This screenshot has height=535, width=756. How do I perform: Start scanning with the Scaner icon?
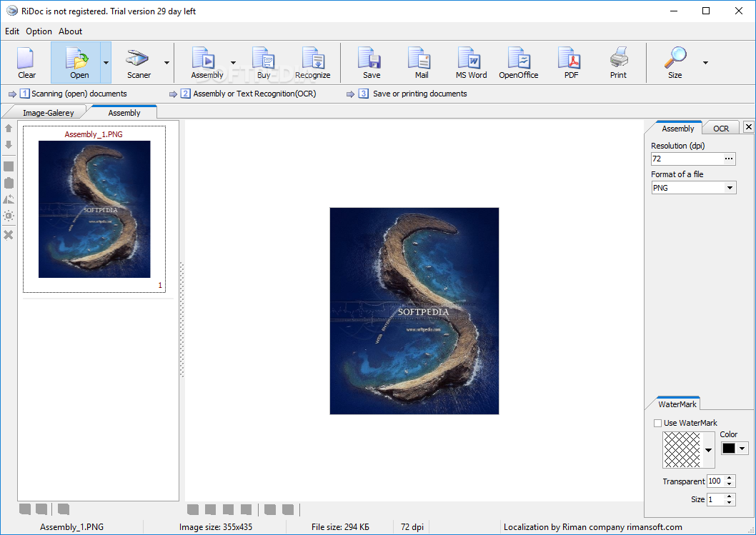[139, 63]
